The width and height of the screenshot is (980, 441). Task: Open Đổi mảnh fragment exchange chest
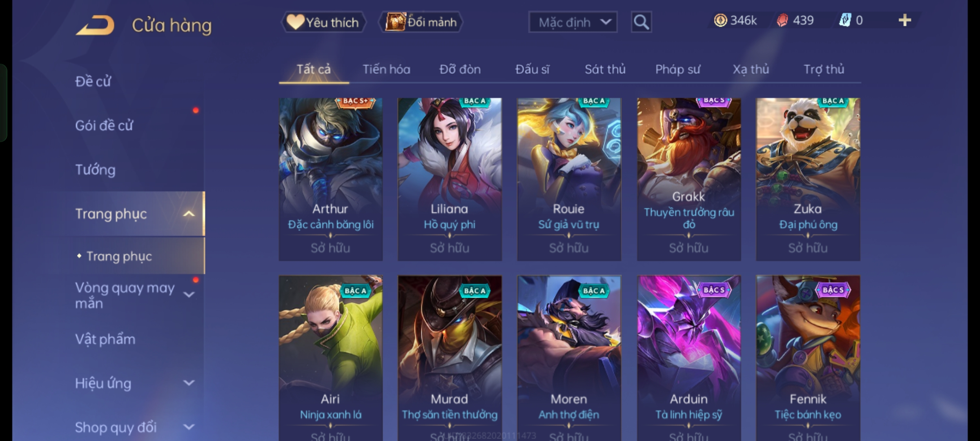click(421, 22)
